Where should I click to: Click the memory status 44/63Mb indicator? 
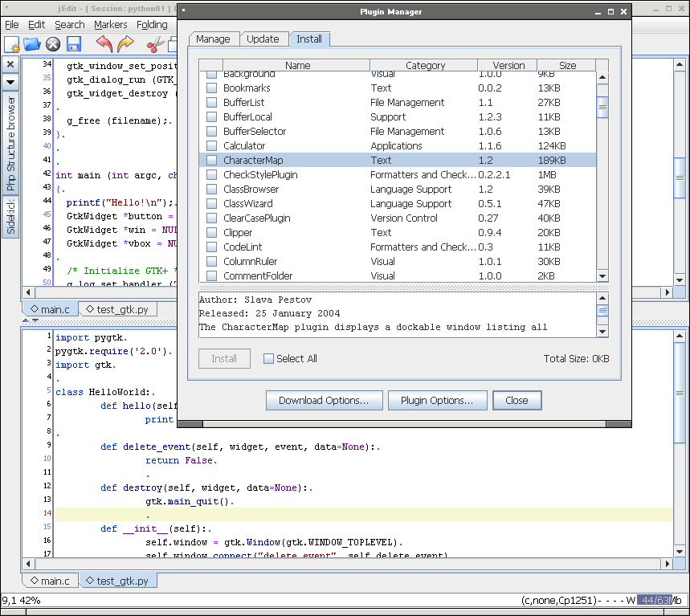[659, 600]
